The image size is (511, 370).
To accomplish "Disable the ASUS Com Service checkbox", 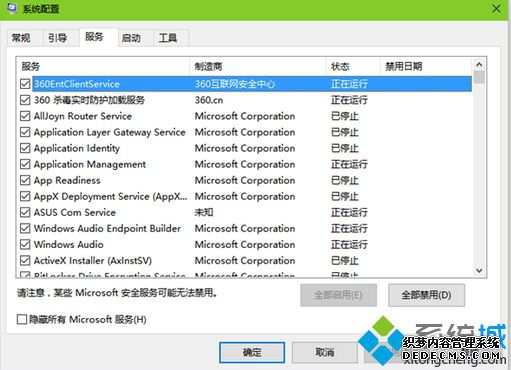I will click(x=25, y=212).
